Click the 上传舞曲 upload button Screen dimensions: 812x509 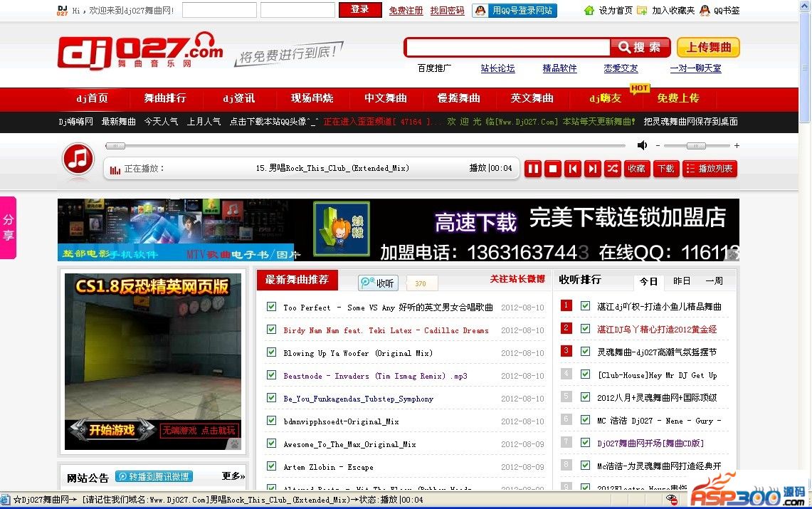point(708,48)
